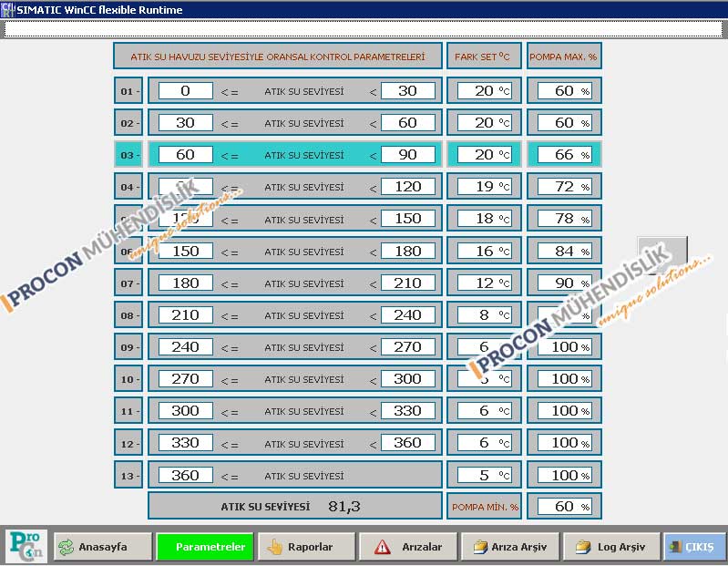Click the ProCon logo icon
This screenshot has width=728, height=566.
pyautogui.click(x=26, y=546)
